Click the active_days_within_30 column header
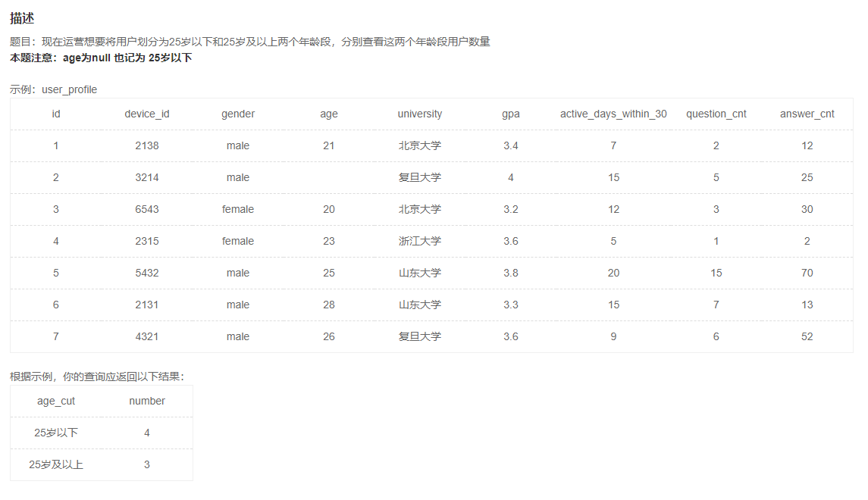Image resolution: width=868 pixels, height=500 pixels. 613,114
